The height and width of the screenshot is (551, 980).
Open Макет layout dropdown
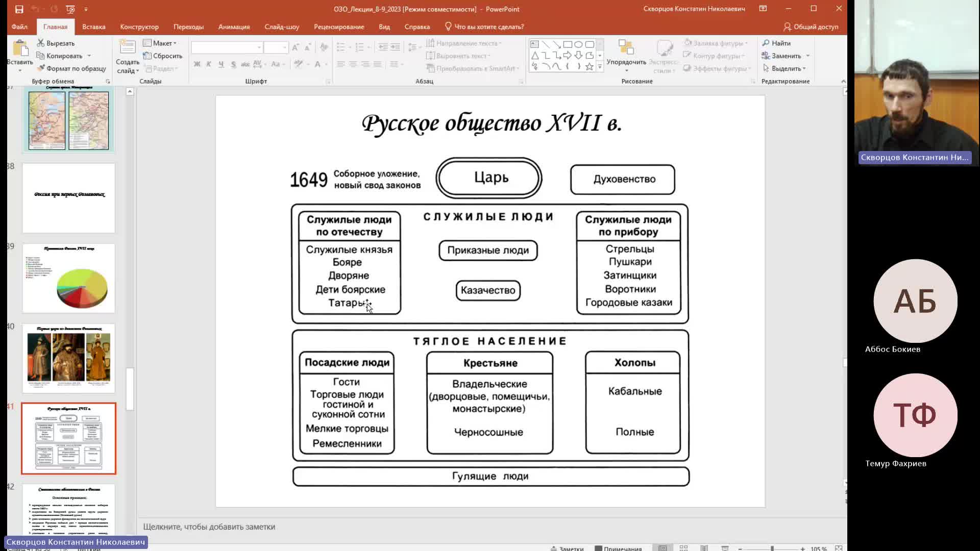click(160, 43)
